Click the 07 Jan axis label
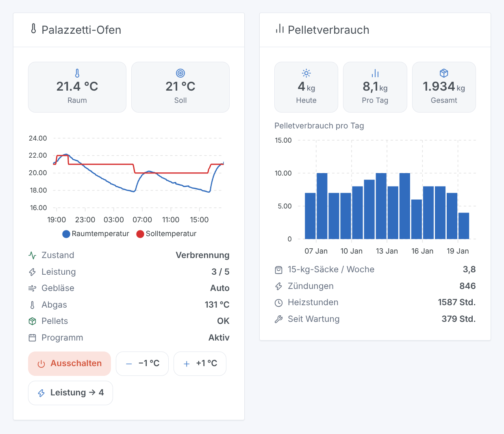Screen dimensions: 504x434 (316, 251)
